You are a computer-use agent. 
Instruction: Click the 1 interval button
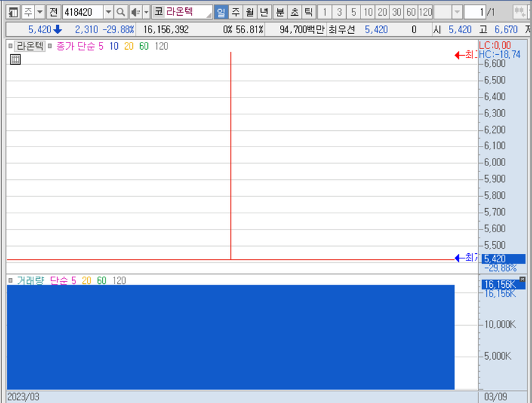(x=325, y=12)
